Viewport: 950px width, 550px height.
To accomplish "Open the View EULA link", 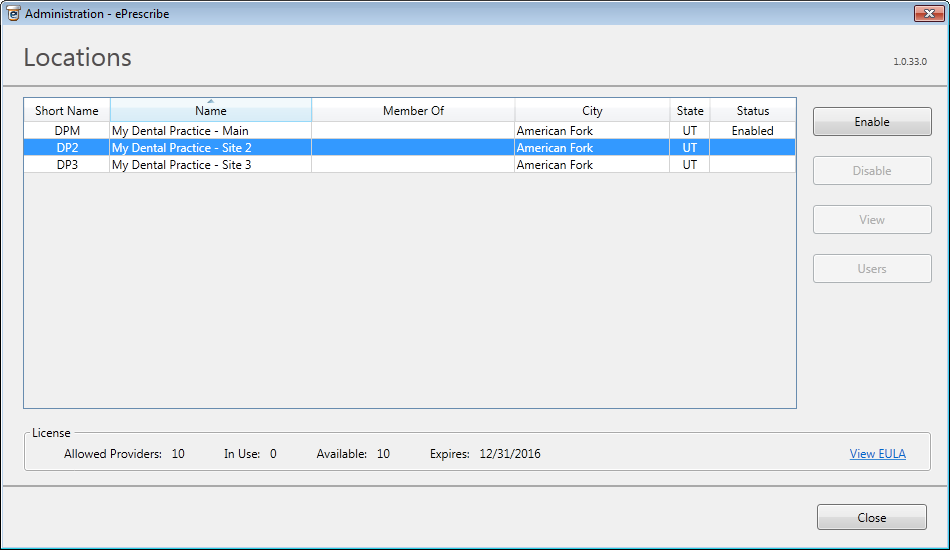I will pyautogui.click(x=877, y=454).
